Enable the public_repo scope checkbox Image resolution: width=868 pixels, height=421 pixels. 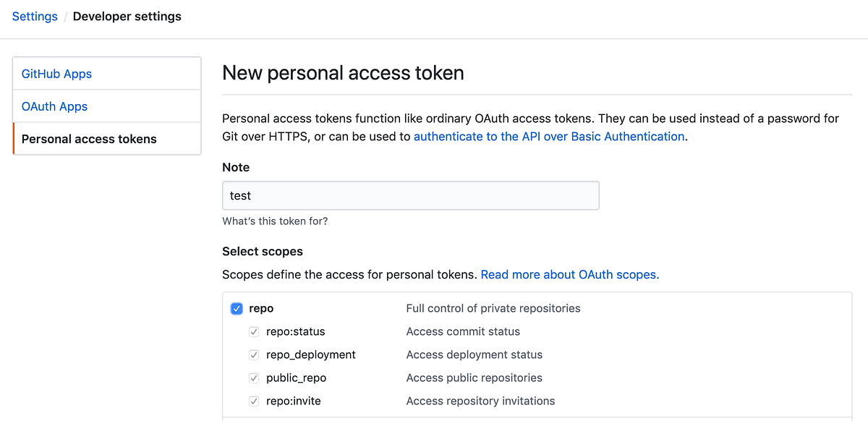[x=254, y=378]
